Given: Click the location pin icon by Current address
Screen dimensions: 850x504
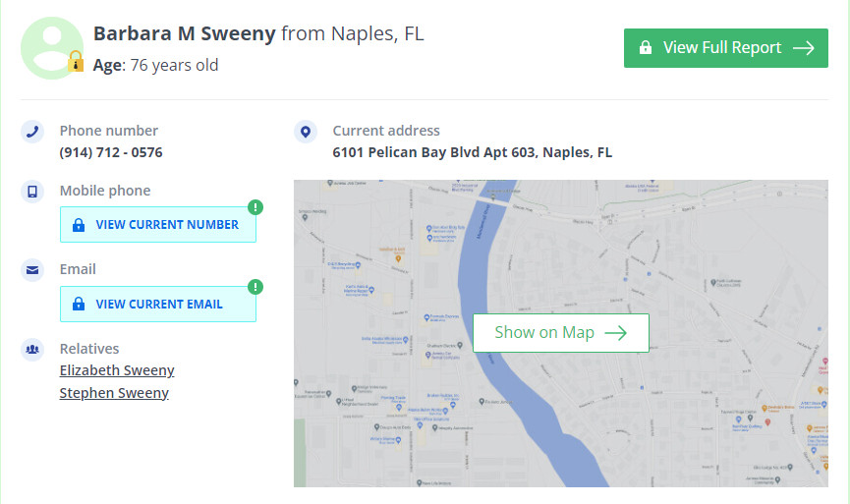Looking at the screenshot, I should coord(306,132).
